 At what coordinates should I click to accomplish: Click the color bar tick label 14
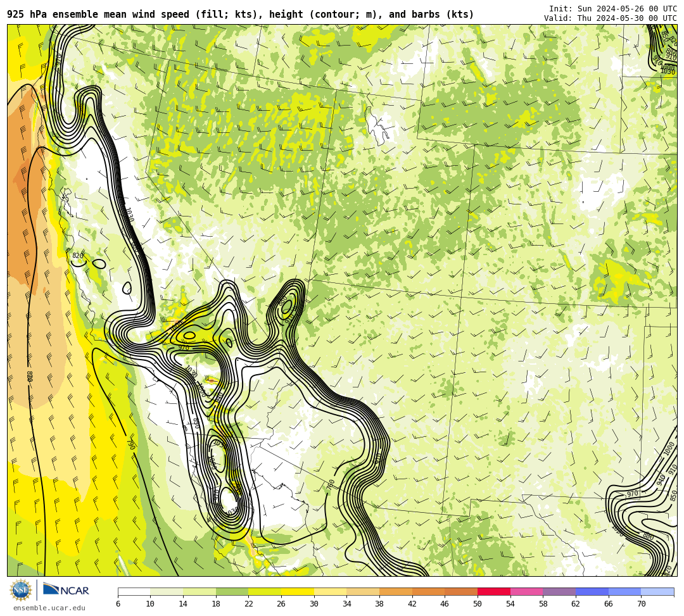[183, 604]
